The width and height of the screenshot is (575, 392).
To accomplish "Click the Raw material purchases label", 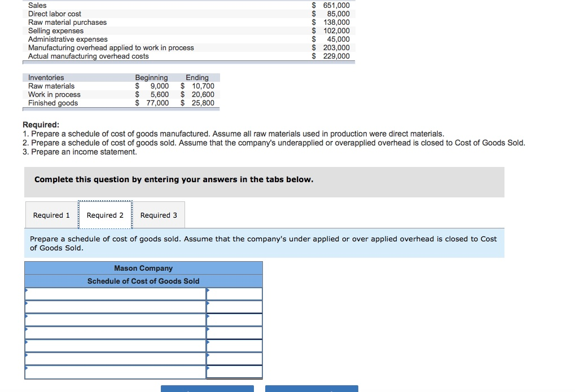I will coord(68,22).
